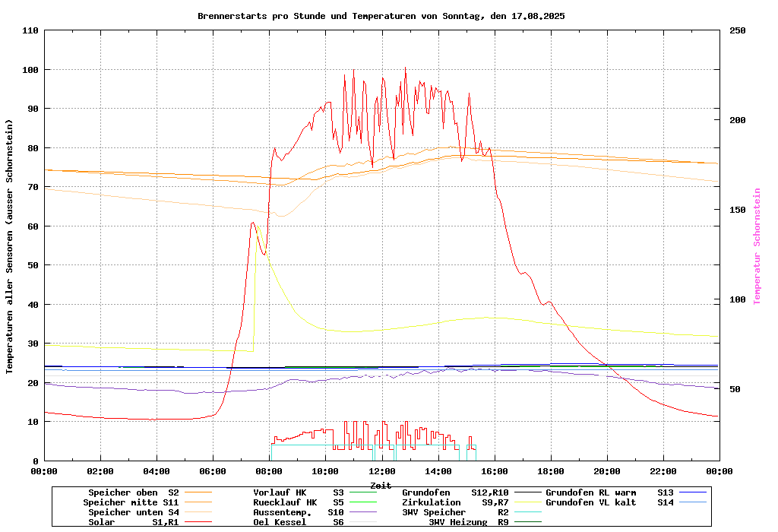Click the 20:00 tick on the time axis

click(x=606, y=471)
